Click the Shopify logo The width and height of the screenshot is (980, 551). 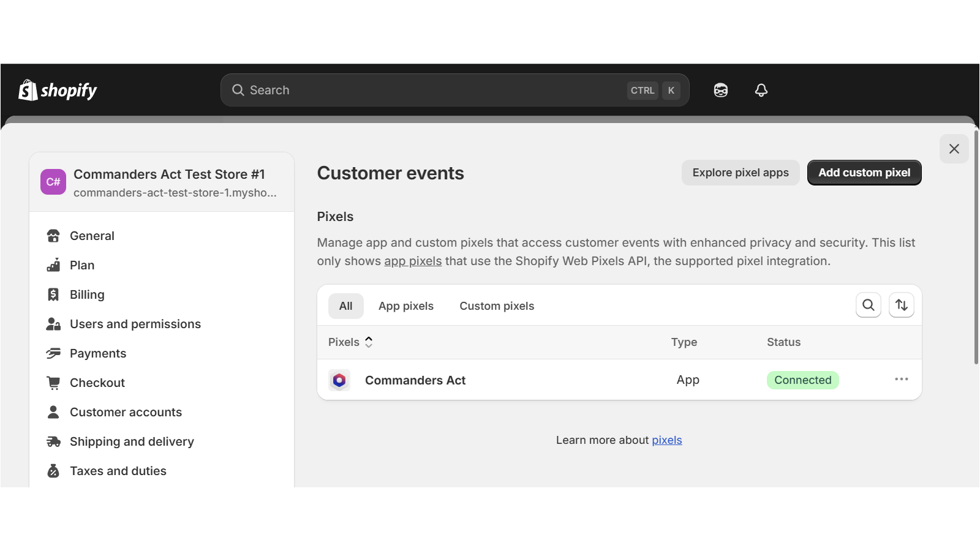pos(58,90)
